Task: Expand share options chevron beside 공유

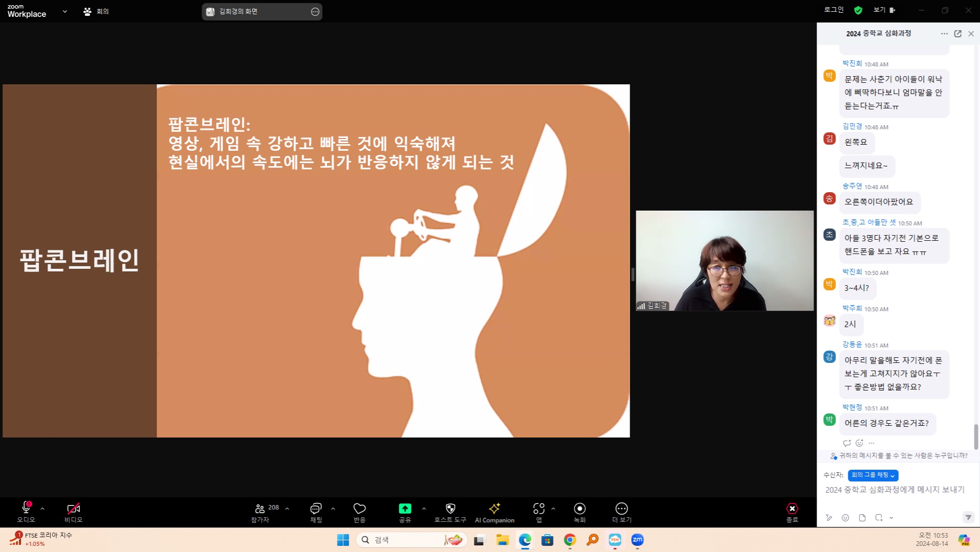Action: (x=424, y=509)
